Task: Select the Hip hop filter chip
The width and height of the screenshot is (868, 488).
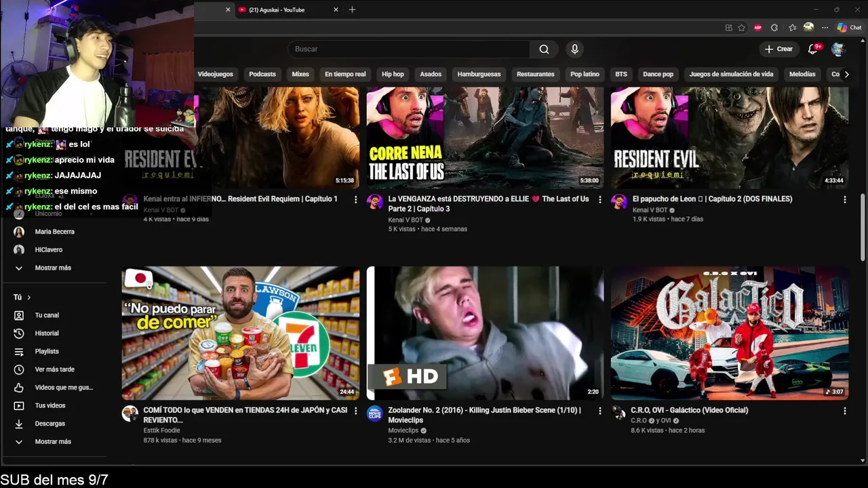Action: pos(393,74)
